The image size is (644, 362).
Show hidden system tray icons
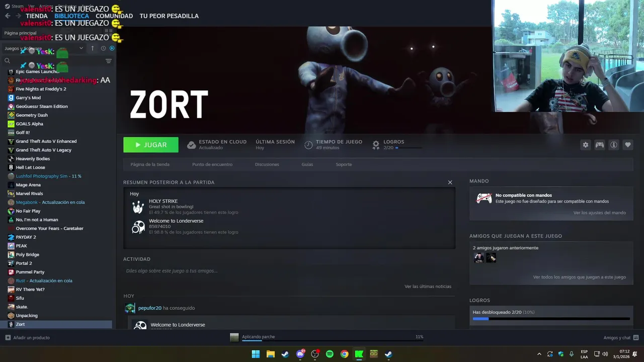[539, 354]
